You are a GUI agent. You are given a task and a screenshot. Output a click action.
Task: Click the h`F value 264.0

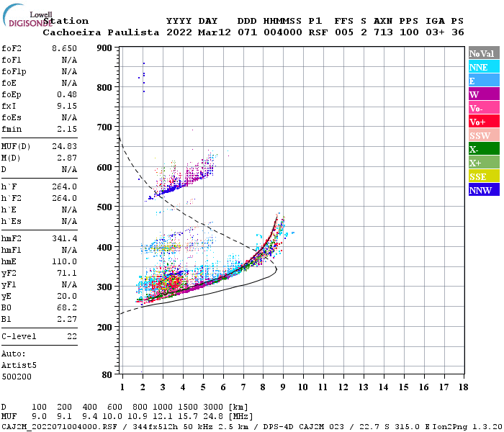(64, 186)
